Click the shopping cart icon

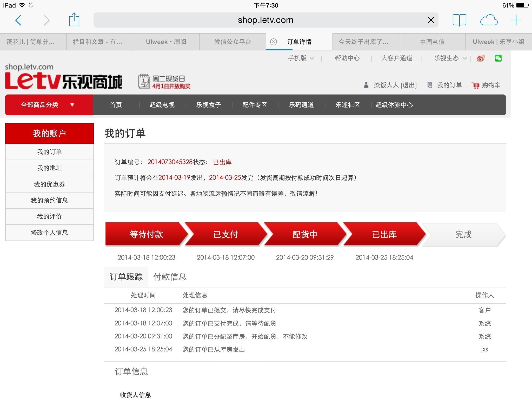point(476,85)
